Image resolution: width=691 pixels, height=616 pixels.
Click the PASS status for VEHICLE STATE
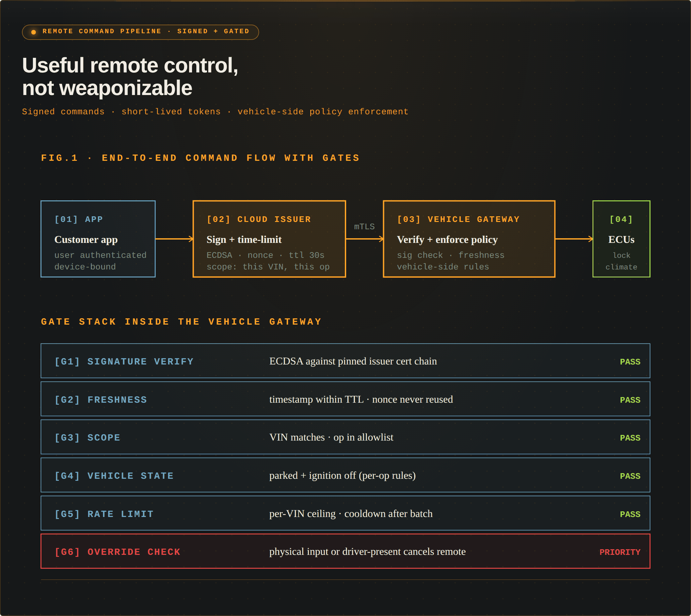[630, 476]
